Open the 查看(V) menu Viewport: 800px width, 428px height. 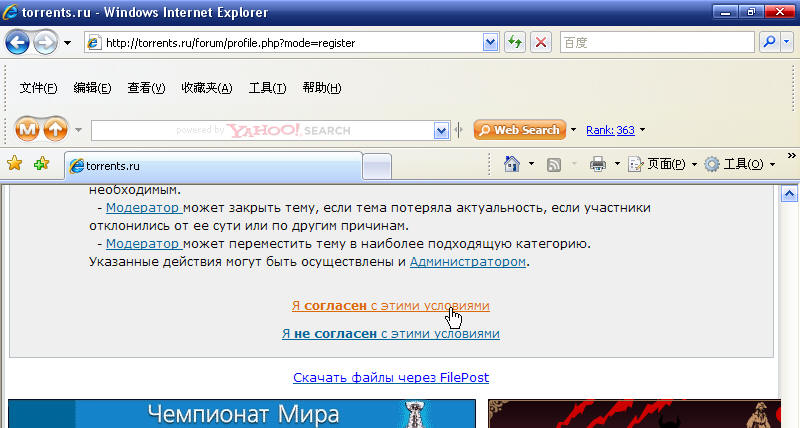146,88
